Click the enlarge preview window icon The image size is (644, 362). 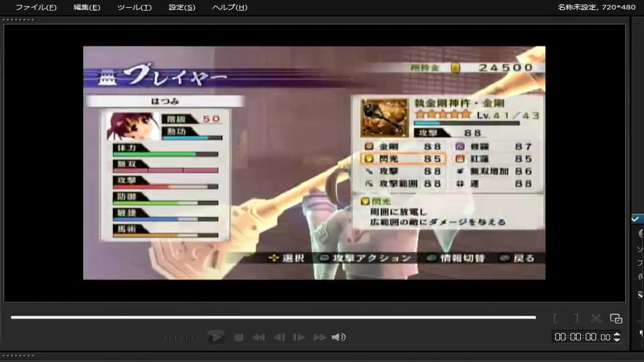616,318
